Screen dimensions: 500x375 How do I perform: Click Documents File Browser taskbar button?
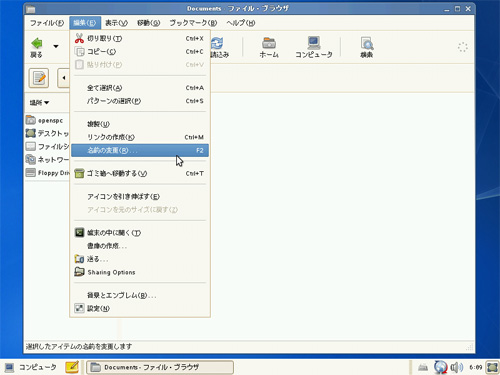[x=160, y=367]
